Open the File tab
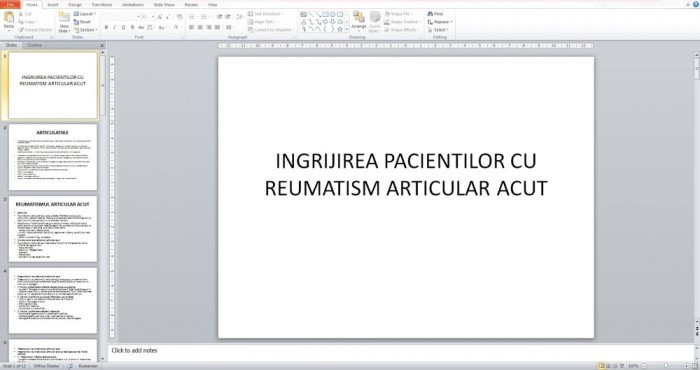 click(x=10, y=4)
